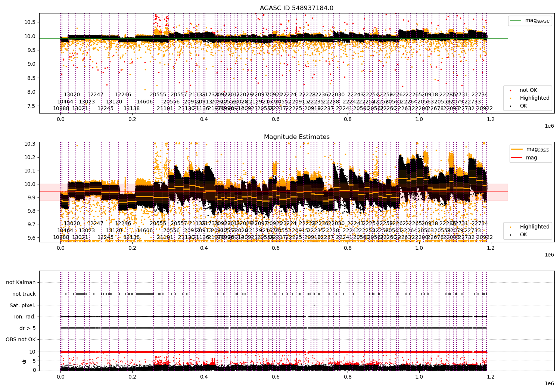Click x tick '1.0' under bottom plot

419,377
